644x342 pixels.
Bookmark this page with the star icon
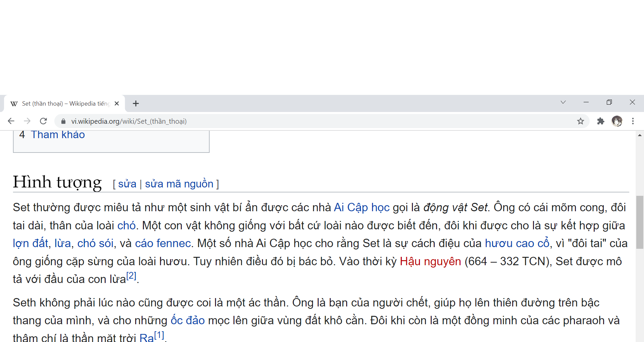581,121
